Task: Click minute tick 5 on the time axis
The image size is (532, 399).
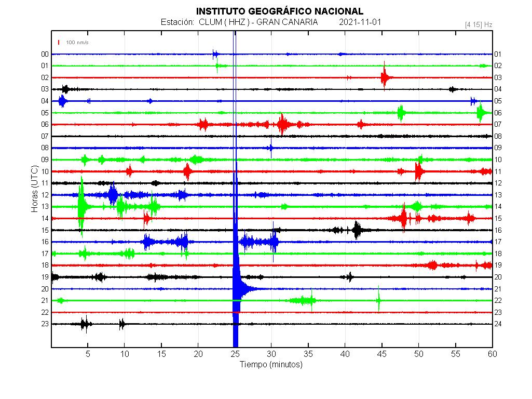Action: click(x=88, y=354)
